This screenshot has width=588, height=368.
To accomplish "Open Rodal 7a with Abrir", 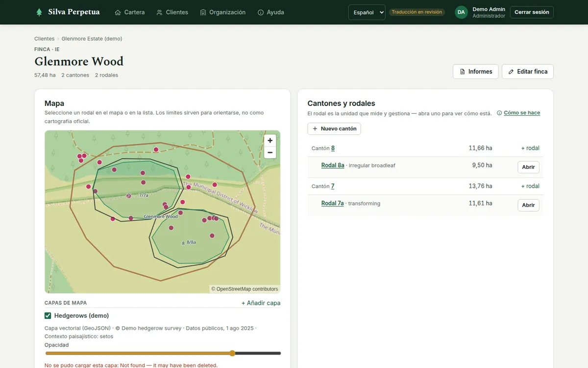I will (x=528, y=205).
